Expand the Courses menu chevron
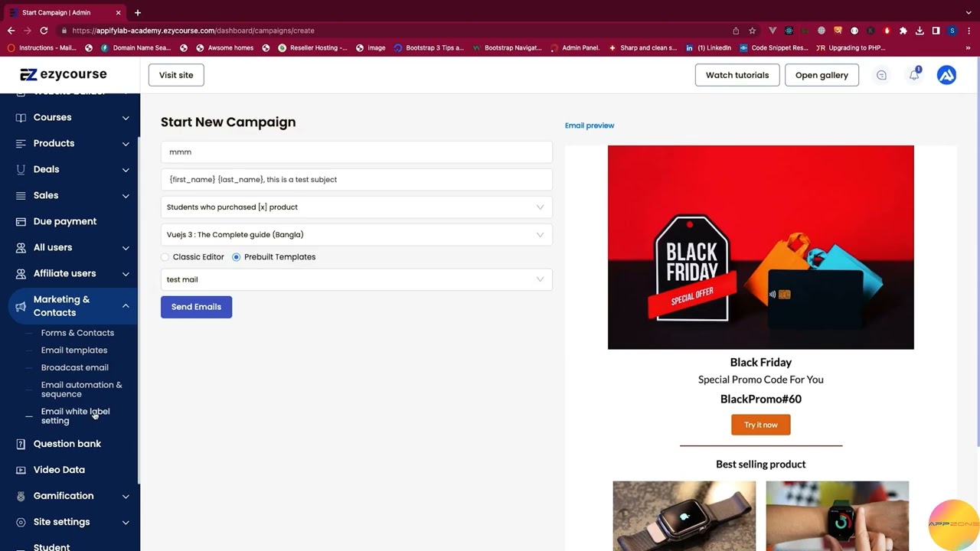Viewport: 980px width, 551px height. click(x=126, y=118)
